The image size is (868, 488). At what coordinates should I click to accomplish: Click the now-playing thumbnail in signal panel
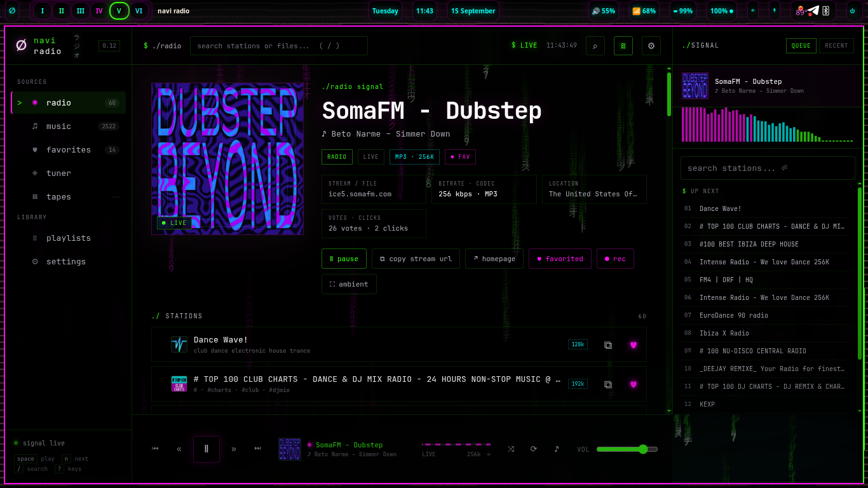coord(695,86)
